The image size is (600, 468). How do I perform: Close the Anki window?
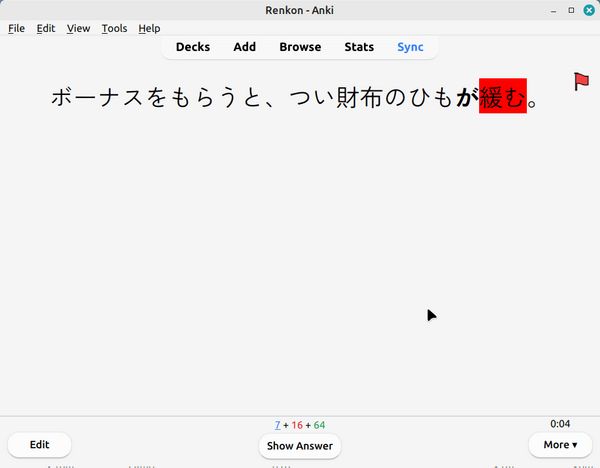[x=589, y=10]
